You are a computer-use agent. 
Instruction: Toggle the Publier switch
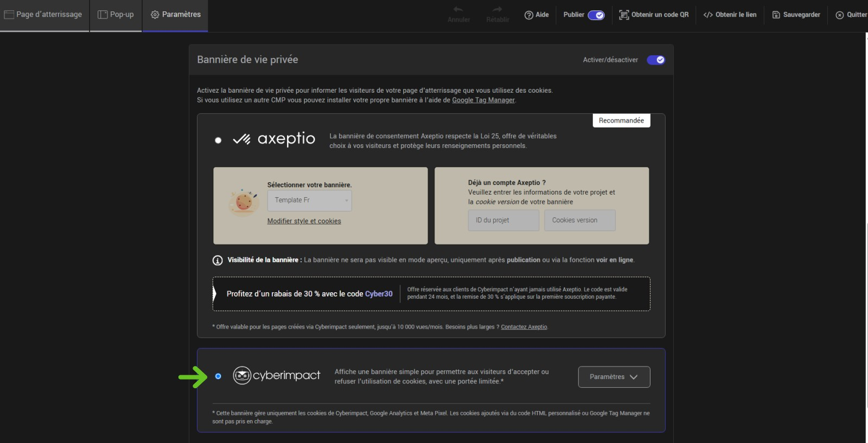tap(596, 15)
